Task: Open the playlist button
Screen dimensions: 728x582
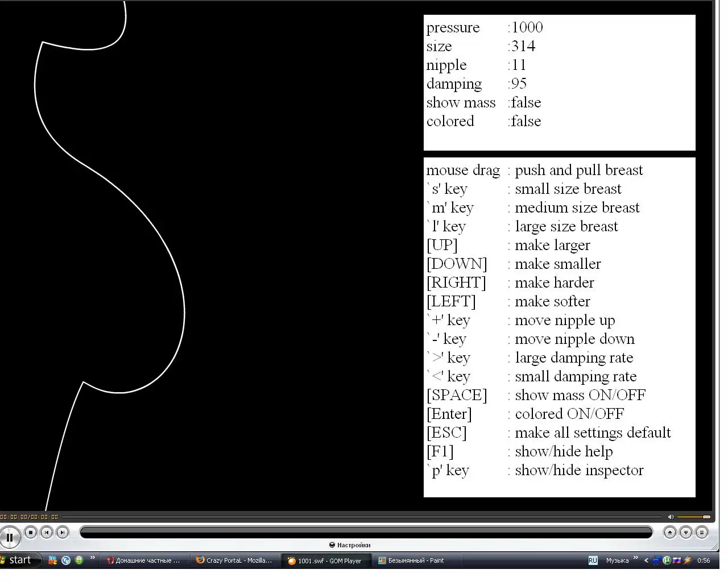Action: [x=702, y=533]
